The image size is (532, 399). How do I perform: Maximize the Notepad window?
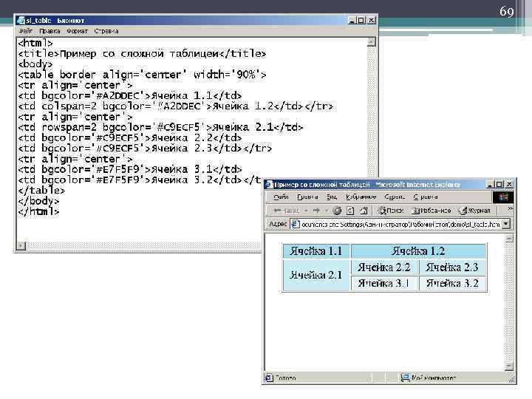(x=361, y=21)
